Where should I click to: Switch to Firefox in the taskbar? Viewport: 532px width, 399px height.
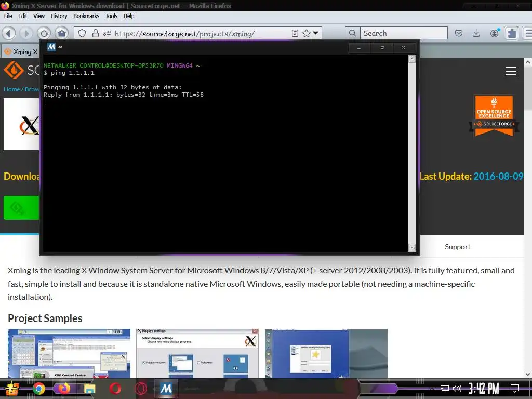point(64,389)
